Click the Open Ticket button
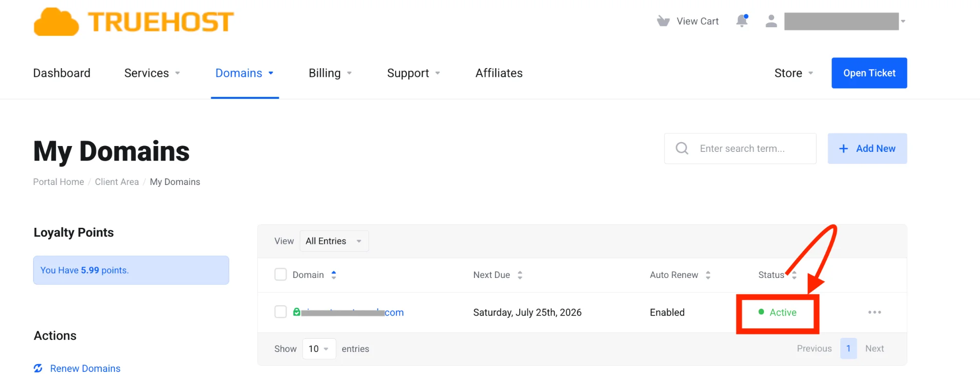Screen dimensions: 980x387 pyautogui.click(x=869, y=73)
